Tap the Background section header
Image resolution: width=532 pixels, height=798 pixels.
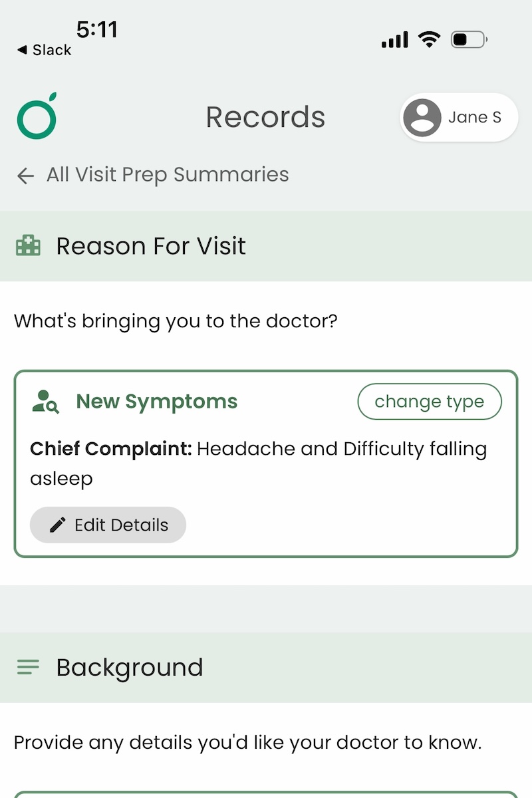pos(129,667)
